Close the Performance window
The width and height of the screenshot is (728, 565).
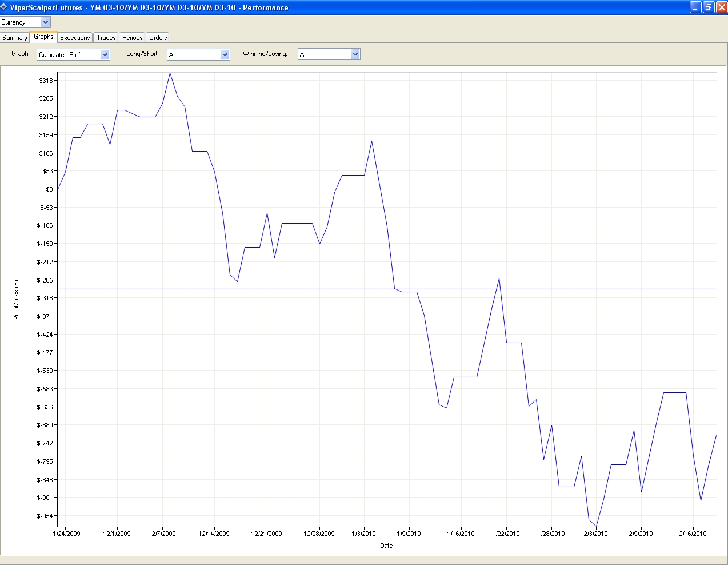(x=722, y=7)
